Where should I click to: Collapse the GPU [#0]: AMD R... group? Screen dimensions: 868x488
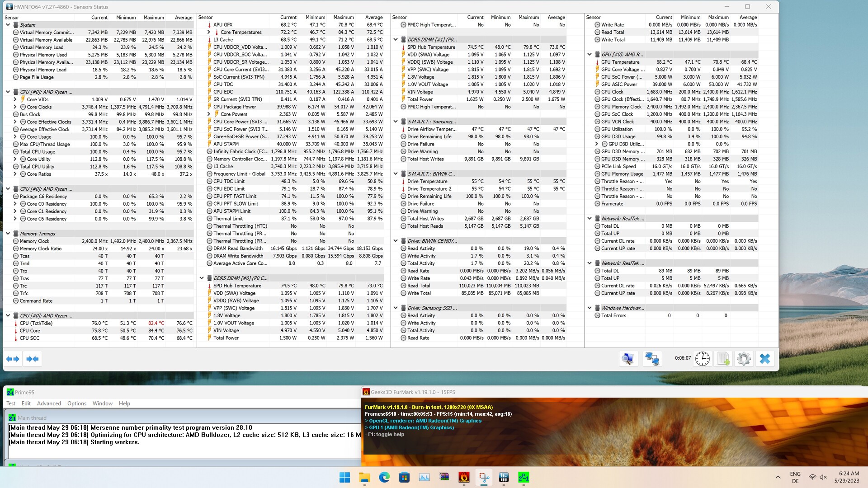[590, 54]
